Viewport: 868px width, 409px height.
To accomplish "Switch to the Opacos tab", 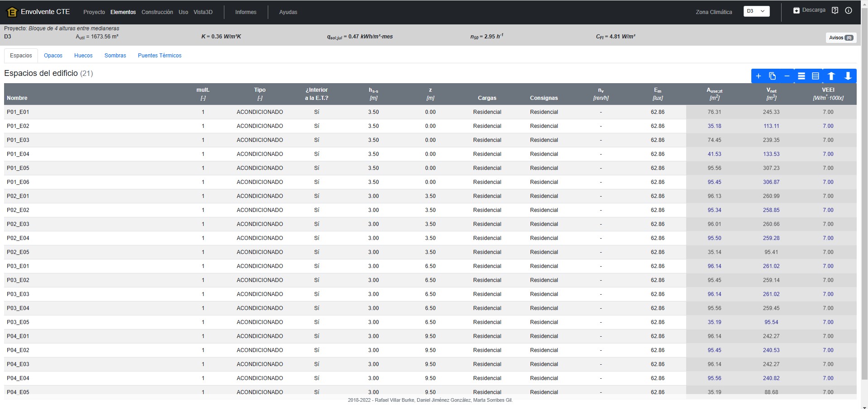I will [53, 56].
